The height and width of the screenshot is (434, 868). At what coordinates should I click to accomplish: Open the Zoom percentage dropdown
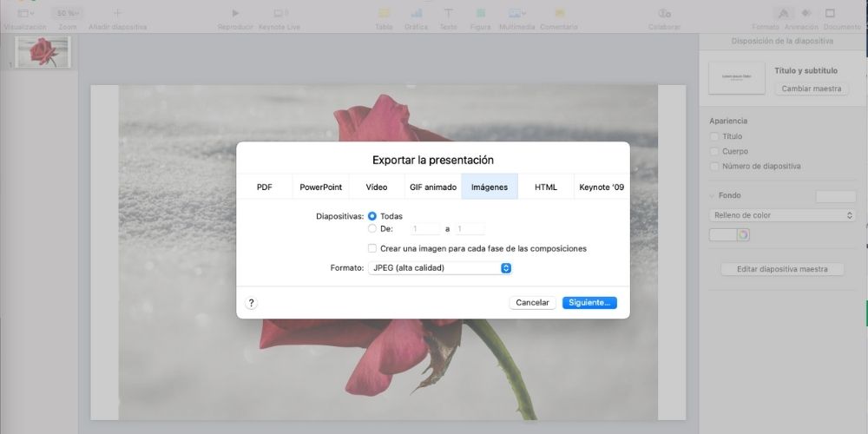tap(68, 13)
